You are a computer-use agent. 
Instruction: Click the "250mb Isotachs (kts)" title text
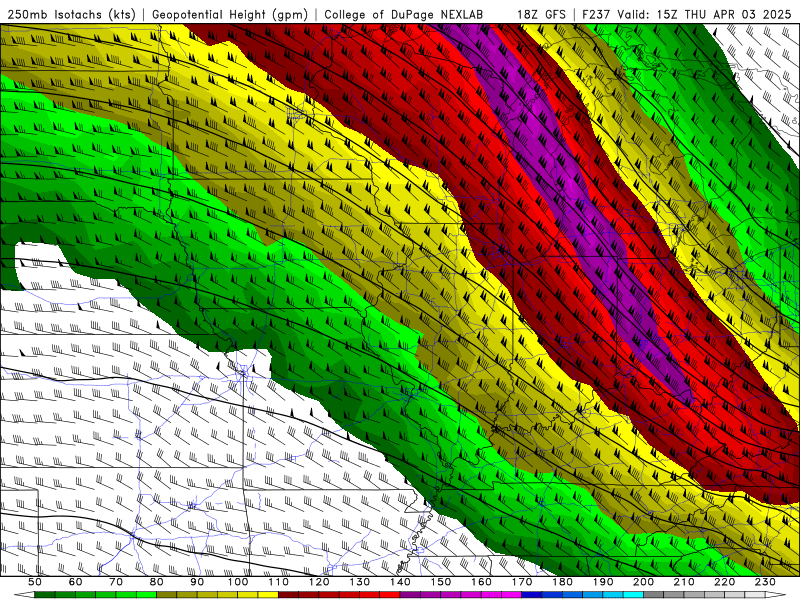[72, 14]
